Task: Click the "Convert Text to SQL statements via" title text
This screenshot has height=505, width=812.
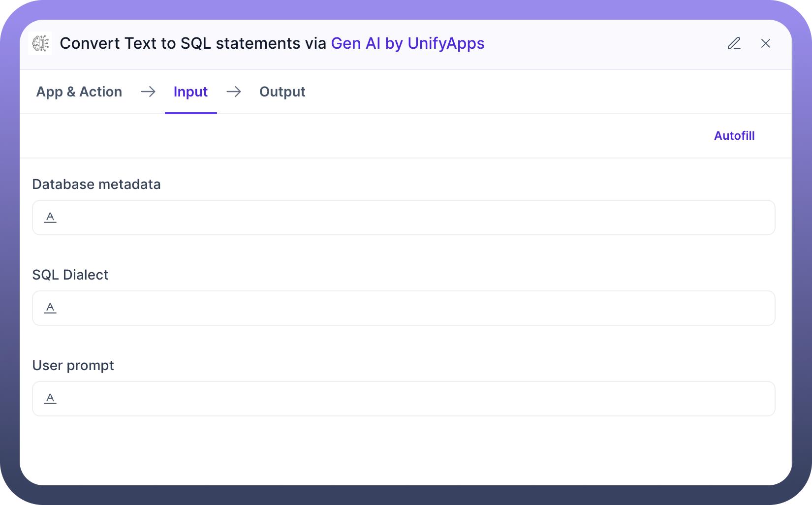Action: [x=193, y=43]
